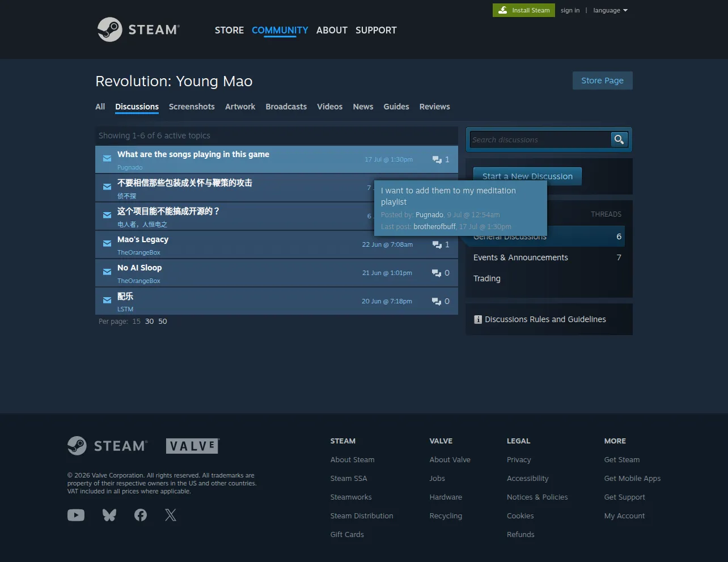Open Get Mobile Apps footer link
The height and width of the screenshot is (562, 728).
click(632, 478)
